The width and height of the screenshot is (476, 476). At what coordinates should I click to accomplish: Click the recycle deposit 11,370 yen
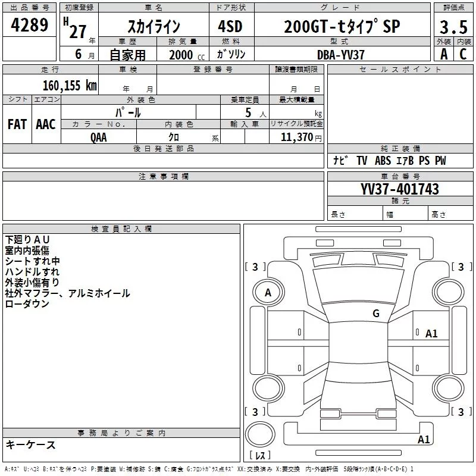pyautogui.click(x=301, y=137)
